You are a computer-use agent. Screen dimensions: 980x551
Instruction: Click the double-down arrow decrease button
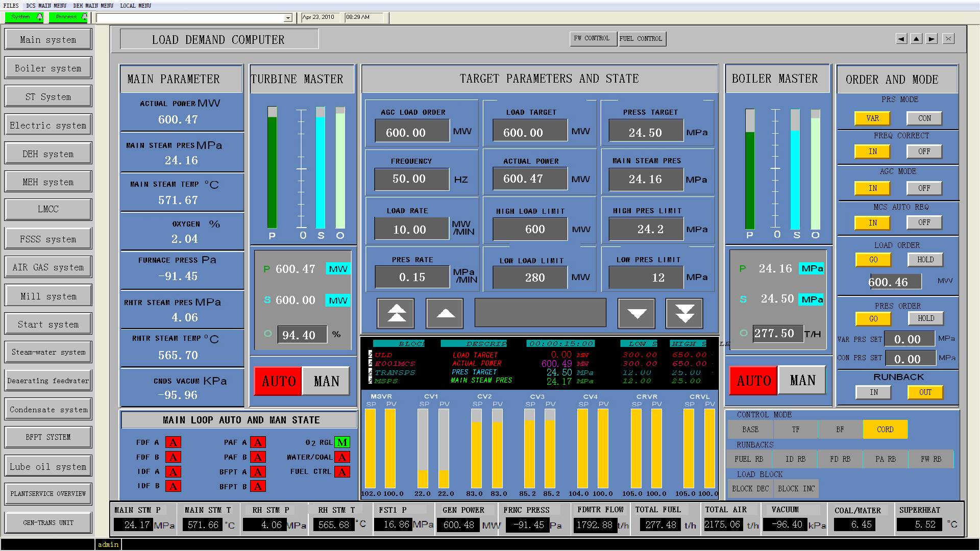point(684,313)
